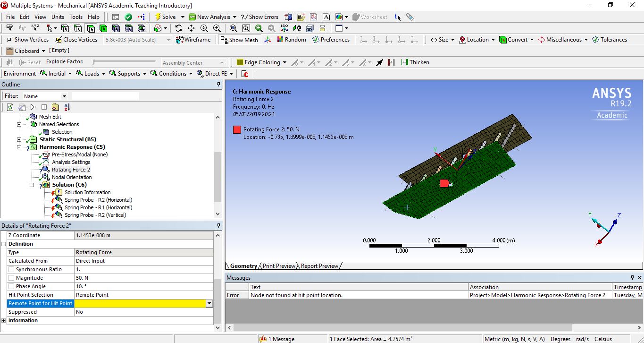Switch to the Print Preview tab

pyautogui.click(x=279, y=266)
